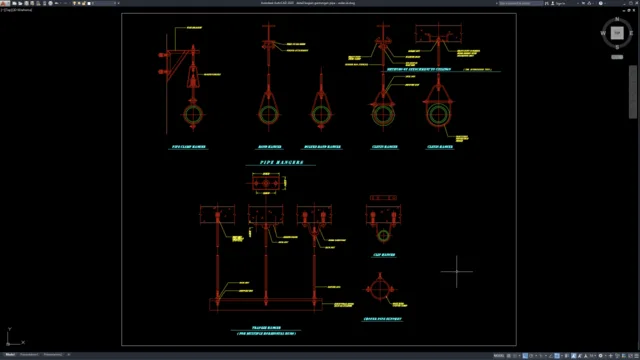Click the New drawing icon in Quick Access
The height and width of the screenshot is (360, 640).
click(x=14, y=3)
